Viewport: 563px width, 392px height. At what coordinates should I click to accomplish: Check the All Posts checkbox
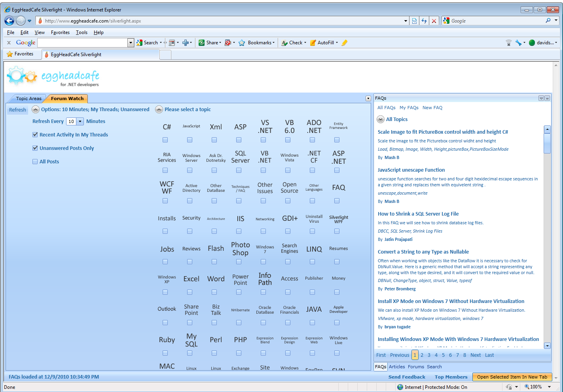pos(35,162)
